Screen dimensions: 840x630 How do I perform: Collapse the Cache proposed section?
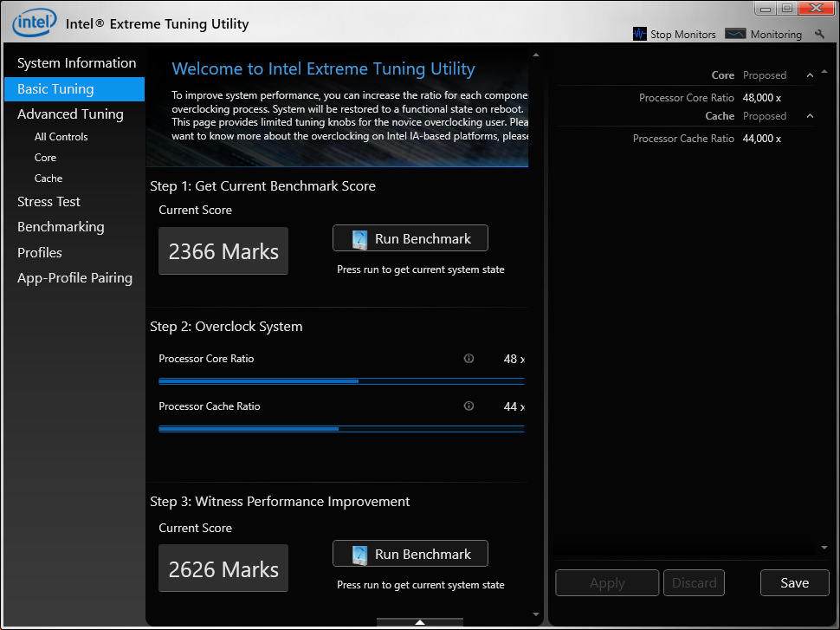(x=810, y=116)
